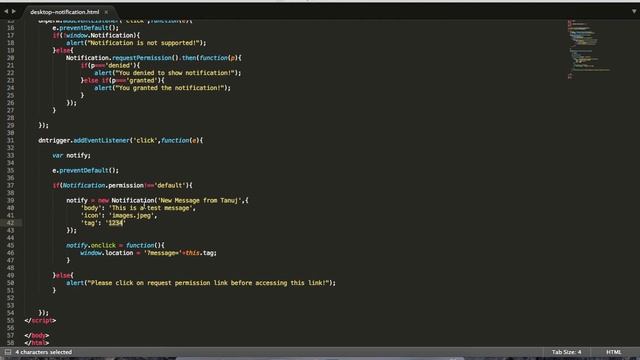Screen dimensions: 640x360
Task: Click the 'tag' key on line 42
Action: [x=89, y=223]
